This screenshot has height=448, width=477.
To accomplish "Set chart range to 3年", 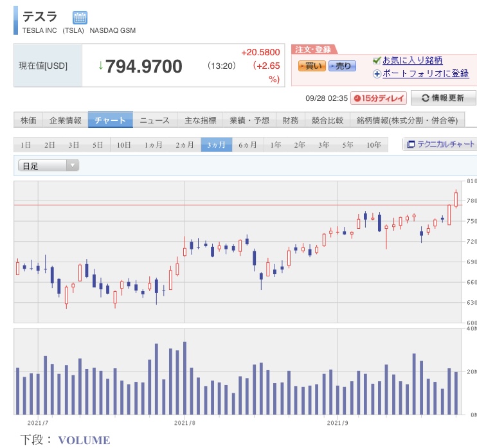I will pos(324,145).
